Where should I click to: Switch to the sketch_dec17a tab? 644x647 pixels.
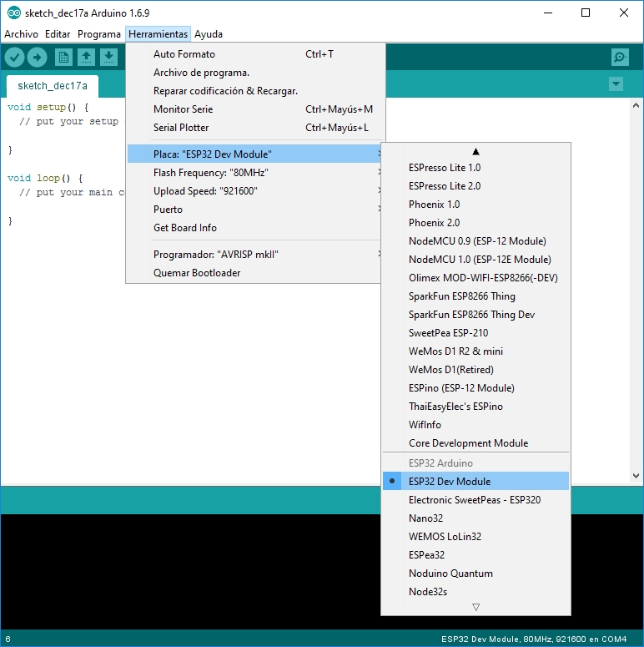coord(53,86)
